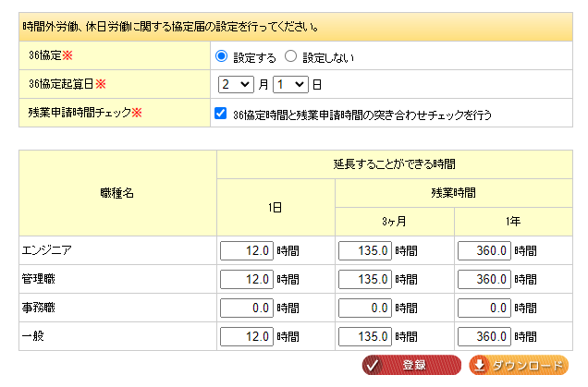This screenshot has height=387, width=588.
Task: Click 一般 3ヶ月 hours input field
Action: [365, 335]
